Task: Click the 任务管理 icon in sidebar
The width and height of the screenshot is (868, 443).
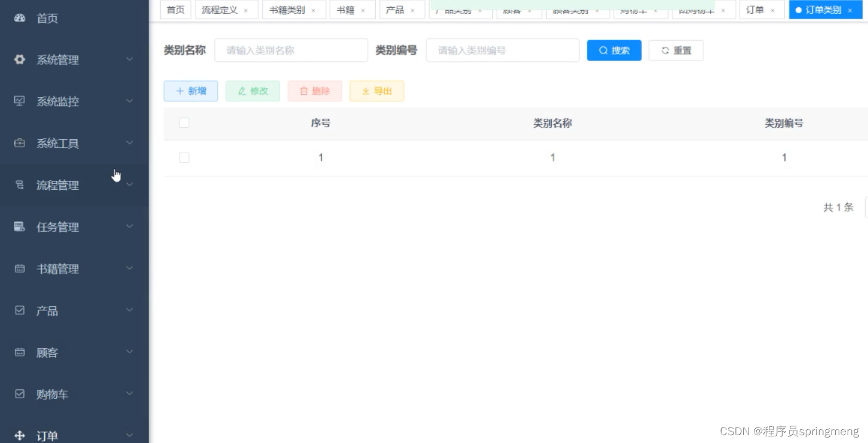Action: [x=20, y=227]
